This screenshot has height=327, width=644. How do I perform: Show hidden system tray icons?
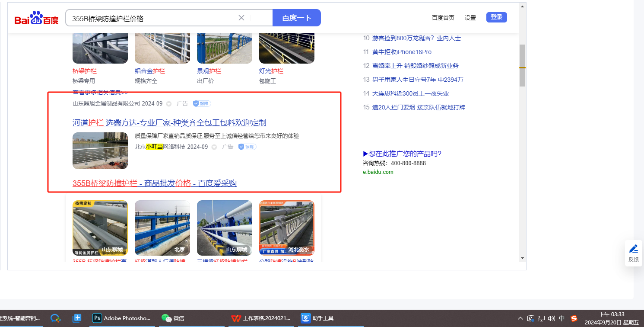click(520, 318)
